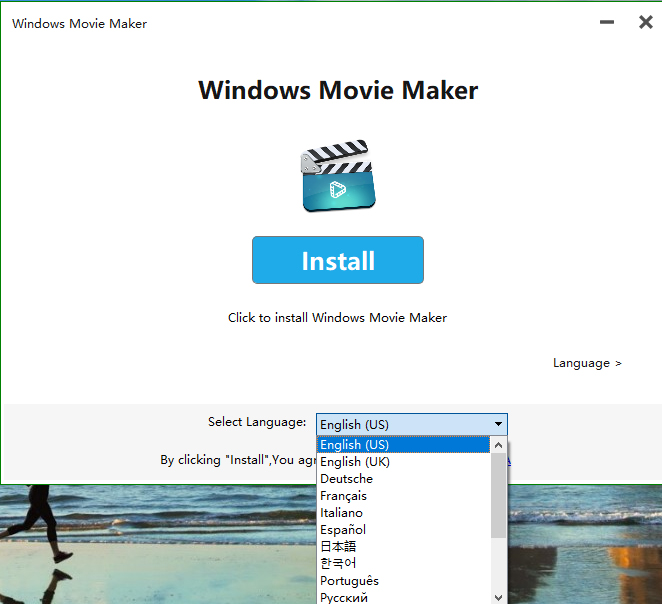The width and height of the screenshot is (662, 604).
Task: Pick Русский from the language dropdown
Action: click(x=403, y=597)
